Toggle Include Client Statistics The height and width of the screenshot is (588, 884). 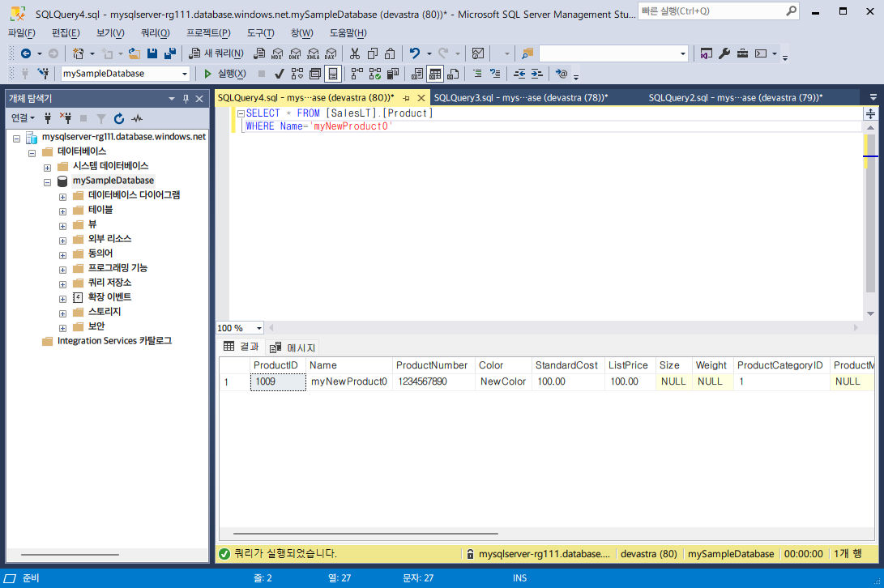393,73
